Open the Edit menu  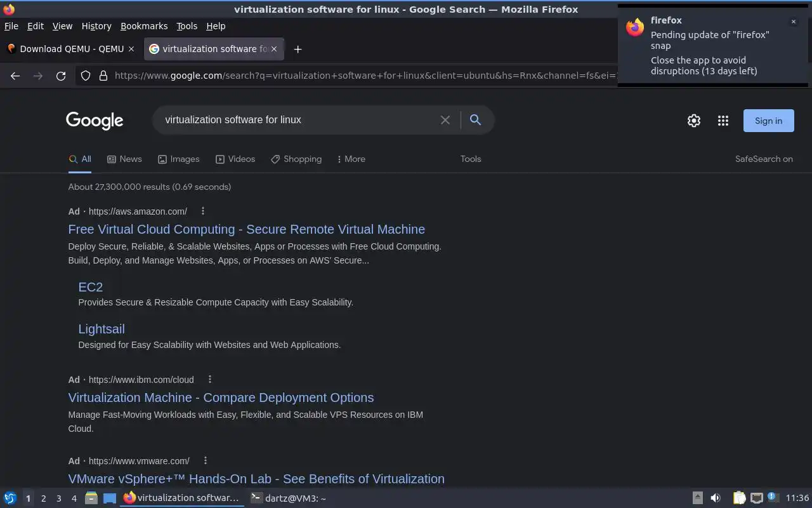tap(36, 26)
